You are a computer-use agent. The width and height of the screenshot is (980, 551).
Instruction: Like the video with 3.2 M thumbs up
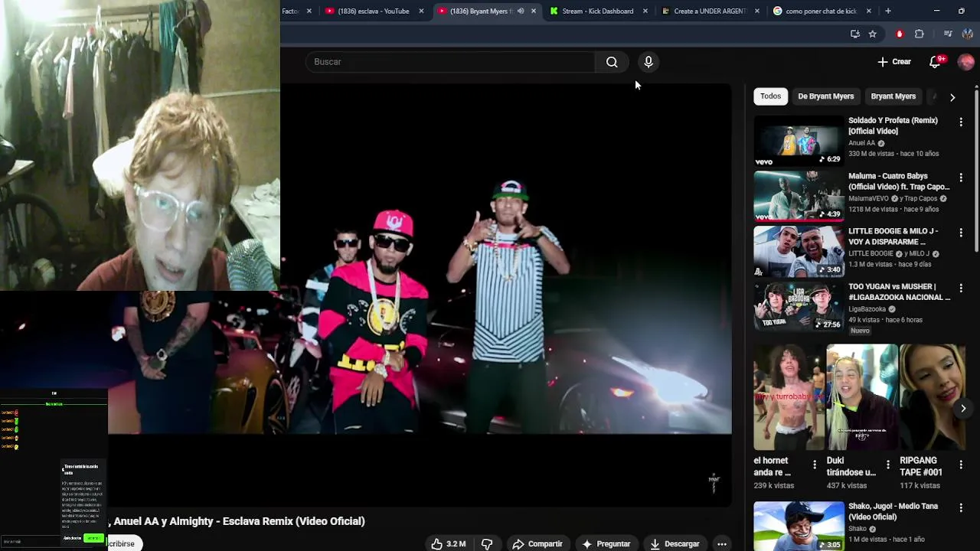click(449, 543)
